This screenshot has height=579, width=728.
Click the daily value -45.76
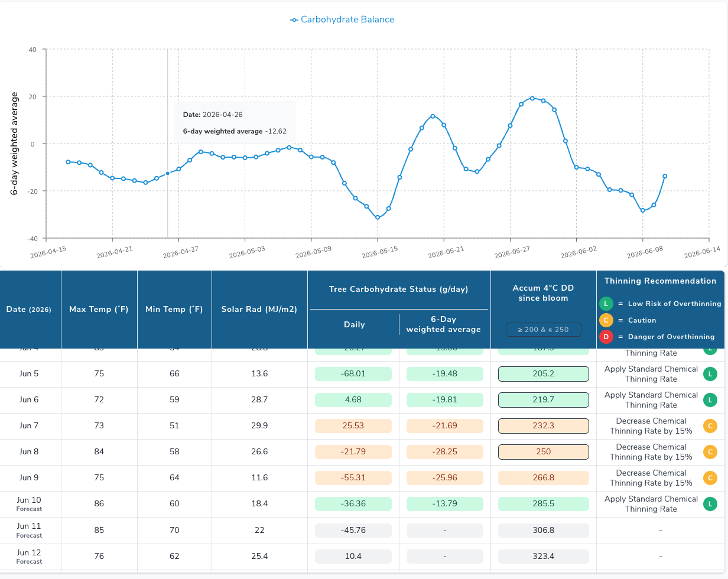click(353, 530)
